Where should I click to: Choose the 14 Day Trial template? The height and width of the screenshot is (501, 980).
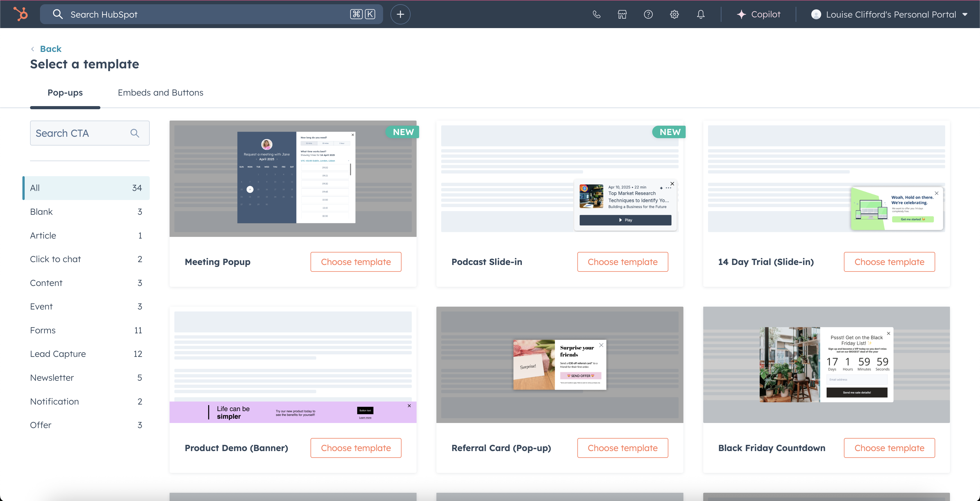click(889, 262)
